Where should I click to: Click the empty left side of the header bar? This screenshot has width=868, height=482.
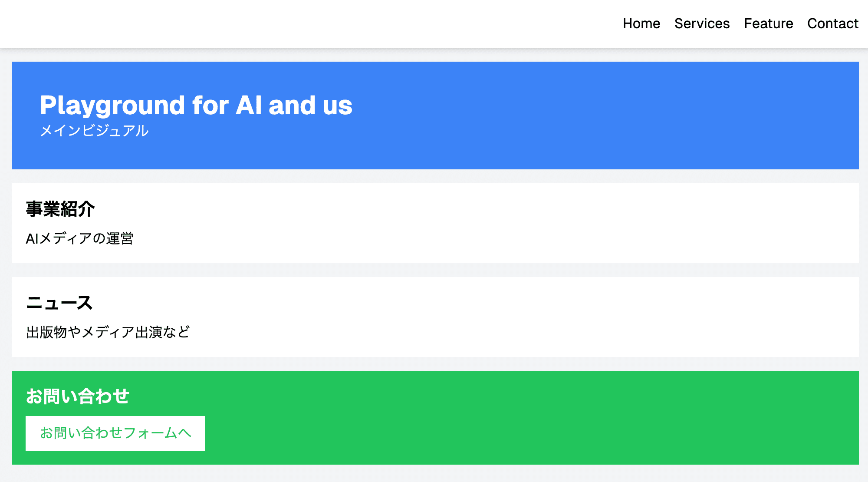tap(217, 23)
